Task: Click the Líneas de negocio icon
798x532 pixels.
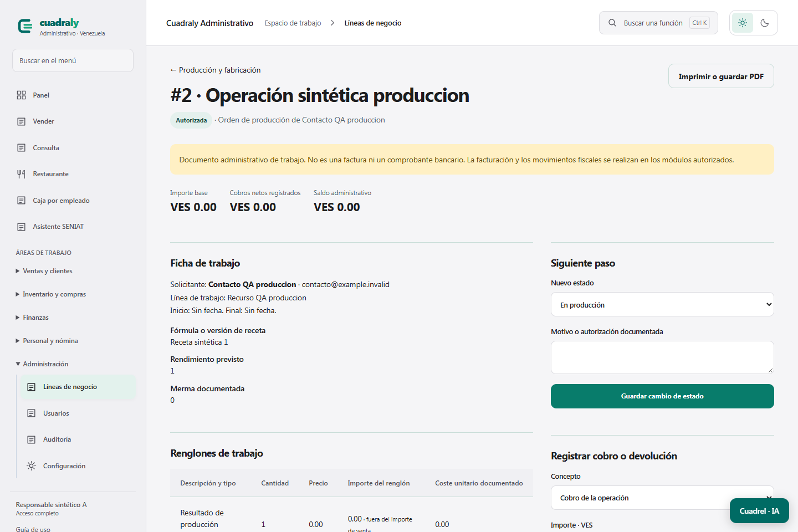Action: pos(32,387)
